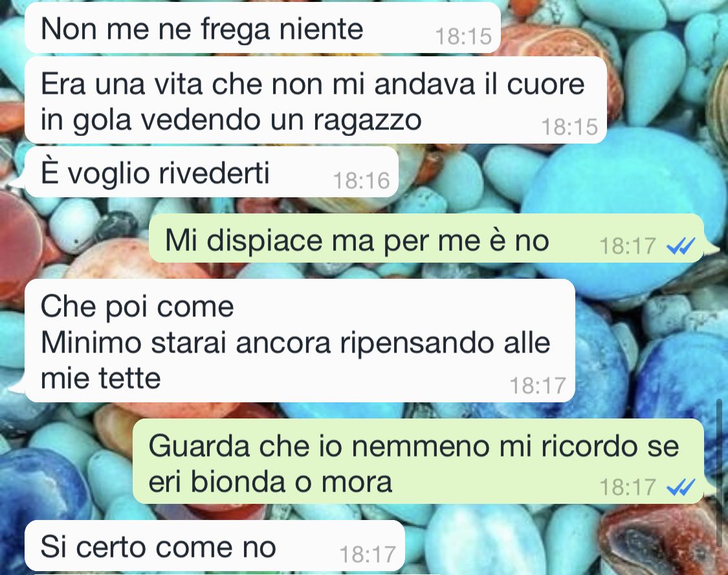Tap the 18:17 time on 'eri bionda o mora' bubble

click(x=627, y=487)
